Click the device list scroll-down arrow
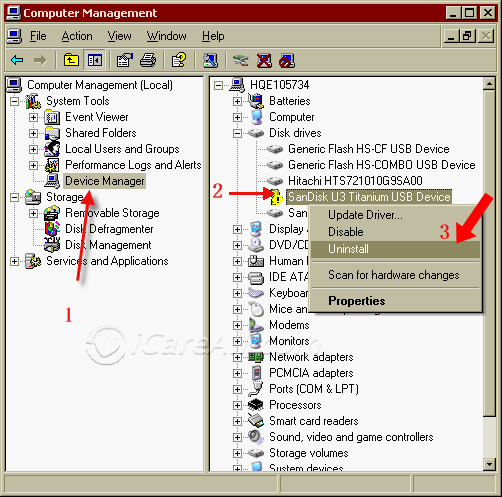 pyautogui.click(x=489, y=464)
